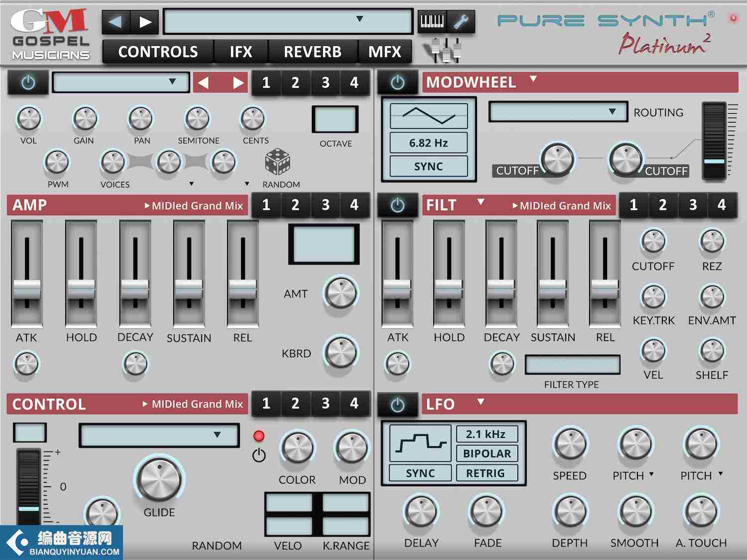Viewport: 747px width, 560px height.
Task: Expand the FILT section dropdown arrow
Action: coord(481,202)
